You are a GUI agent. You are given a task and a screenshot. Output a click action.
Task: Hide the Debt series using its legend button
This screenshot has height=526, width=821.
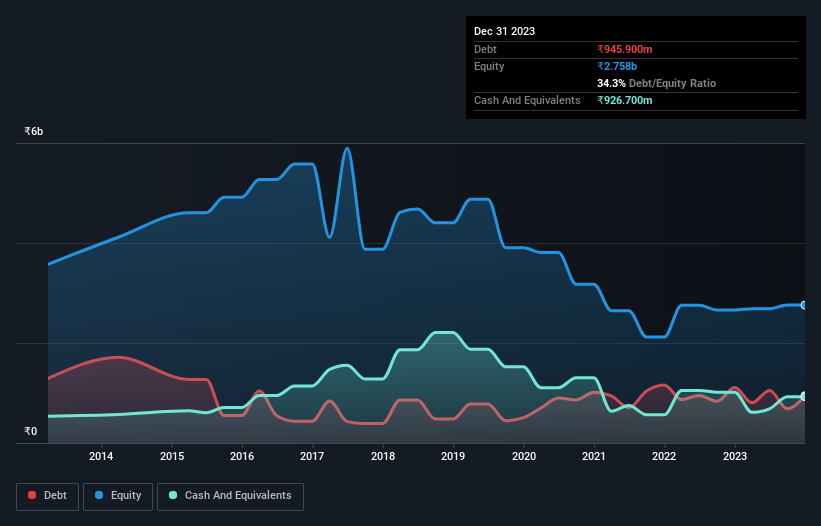coord(45,496)
